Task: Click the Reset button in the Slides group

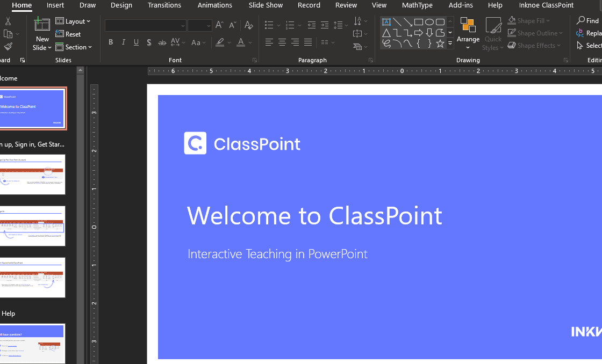Action: [x=69, y=33]
